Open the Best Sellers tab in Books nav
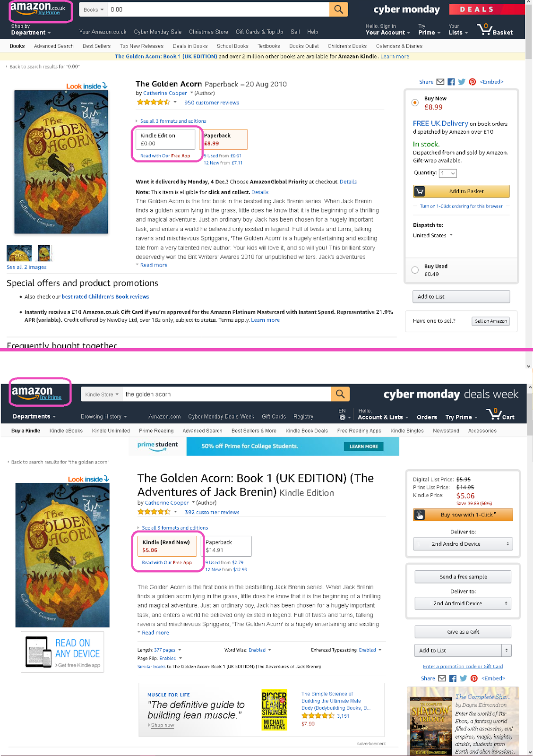This screenshot has height=756, width=533. tap(96, 46)
